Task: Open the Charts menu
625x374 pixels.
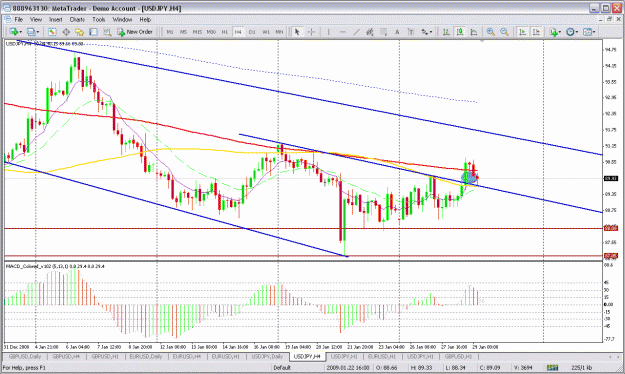Action: click(x=77, y=19)
